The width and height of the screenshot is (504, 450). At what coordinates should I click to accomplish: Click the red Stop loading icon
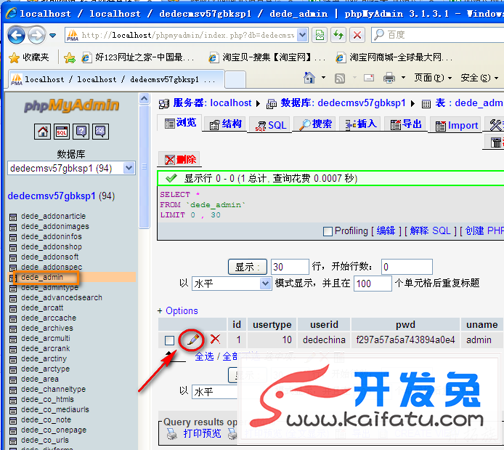coord(357,35)
